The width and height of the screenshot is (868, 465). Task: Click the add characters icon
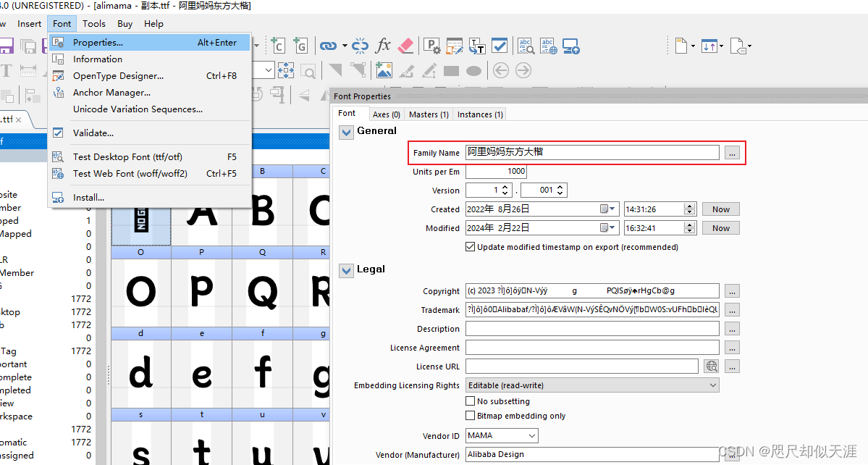(x=277, y=46)
